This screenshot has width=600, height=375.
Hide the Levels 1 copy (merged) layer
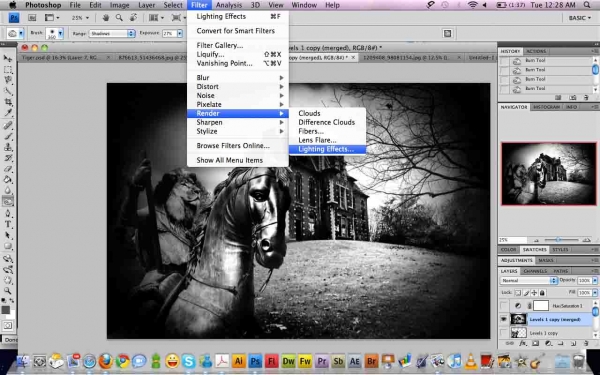(504, 319)
